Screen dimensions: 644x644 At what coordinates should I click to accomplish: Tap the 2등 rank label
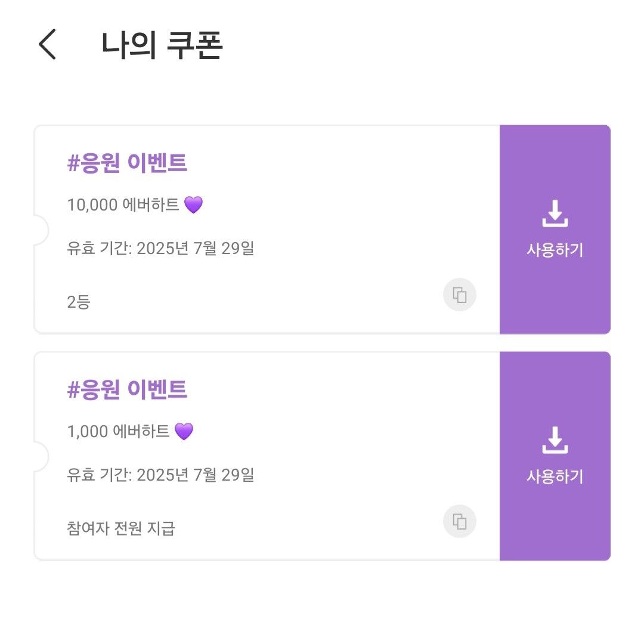tap(79, 302)
